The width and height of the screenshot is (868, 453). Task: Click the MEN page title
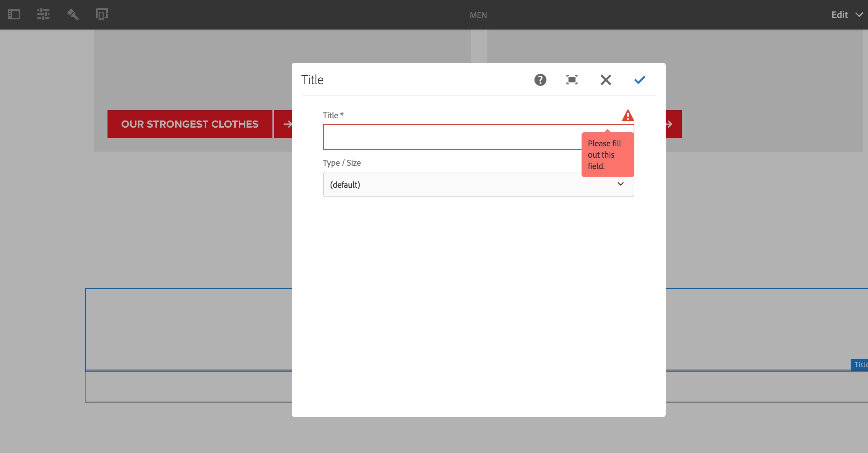click(x=478, y=15)
